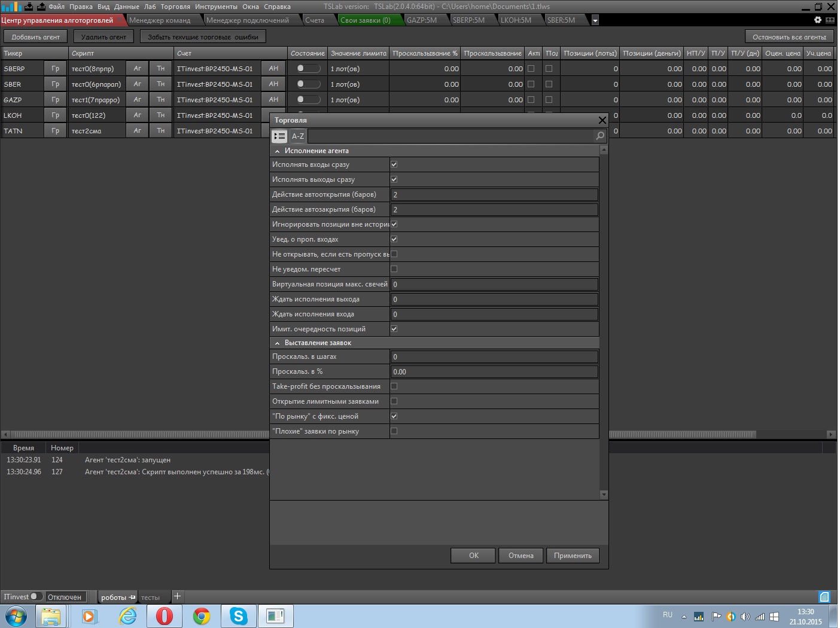Screen dimensions: 840x628
Task: Show hidden system tray icons
Action: (684, 617)
